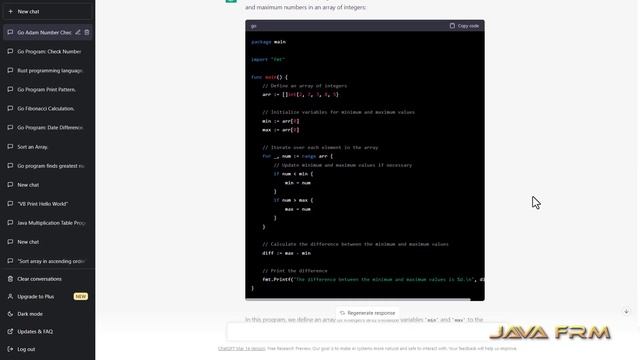Click the chat bubble icon beside Rust programming language
The image size is (640, 360).
(x=10, y=70)
